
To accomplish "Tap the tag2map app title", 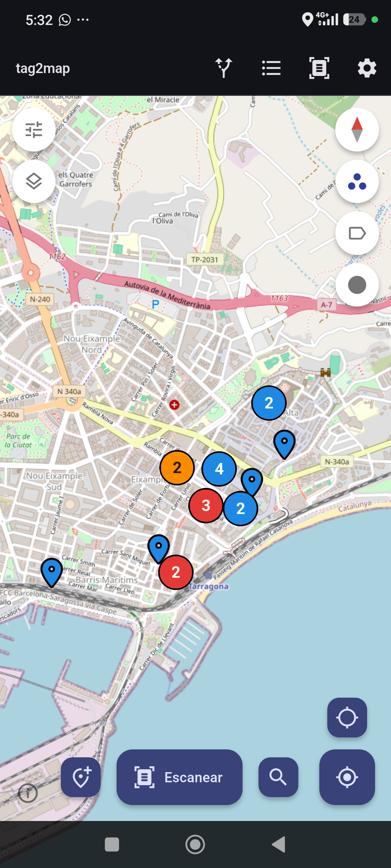I will coord(43,68).
